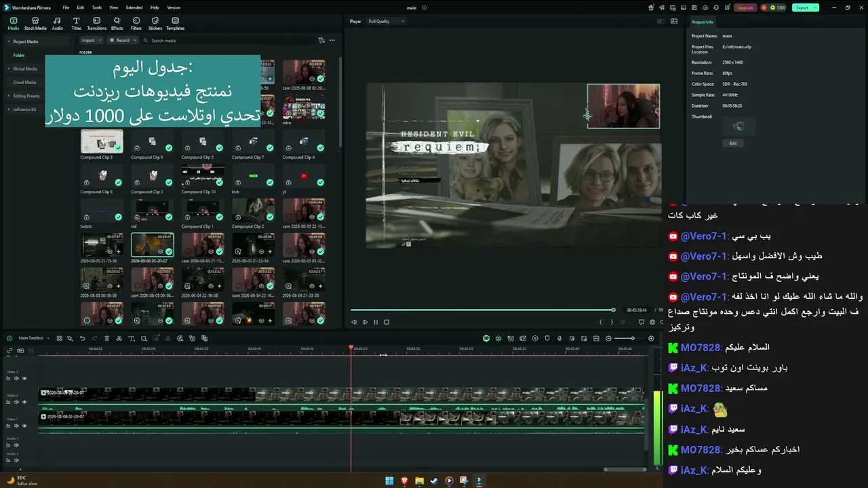868x488 pixels.
Task: Expand the Global Media tree item
Action: coord(8,68)
